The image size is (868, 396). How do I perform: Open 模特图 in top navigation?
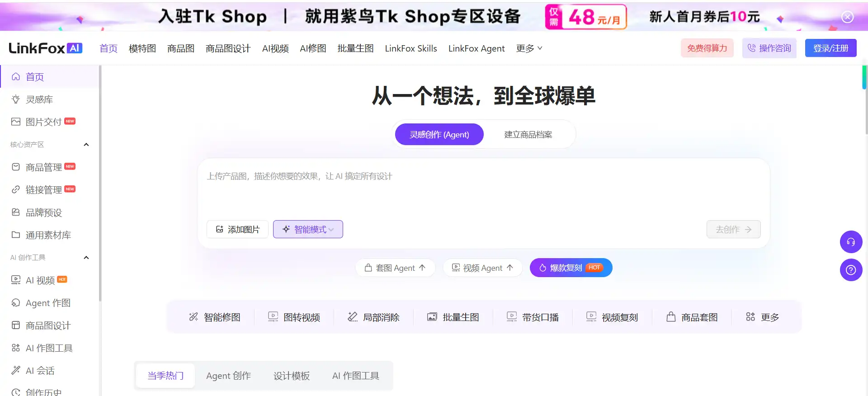[142, 48]
